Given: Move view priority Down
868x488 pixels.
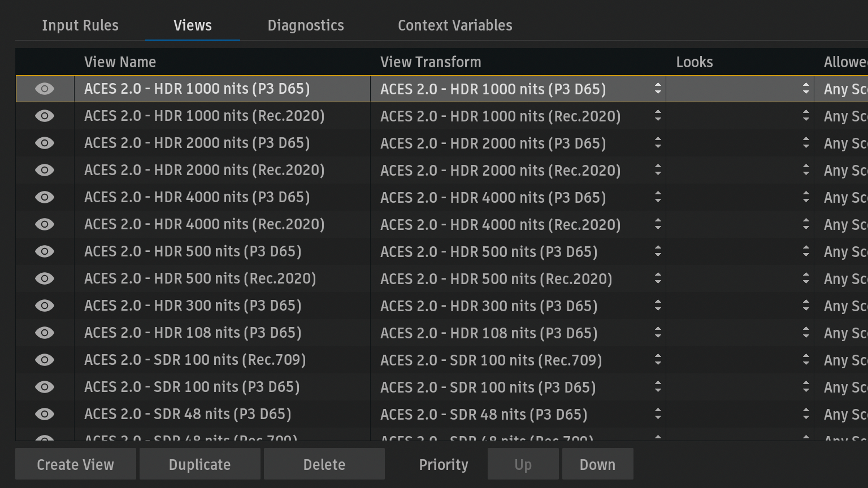Looking at the screenshot, I should pyautogui.click(x=598, y=464).
